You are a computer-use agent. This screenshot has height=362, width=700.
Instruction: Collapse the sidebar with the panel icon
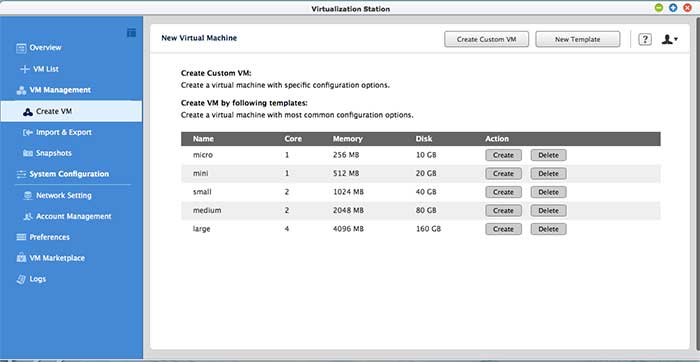point(131,33)
